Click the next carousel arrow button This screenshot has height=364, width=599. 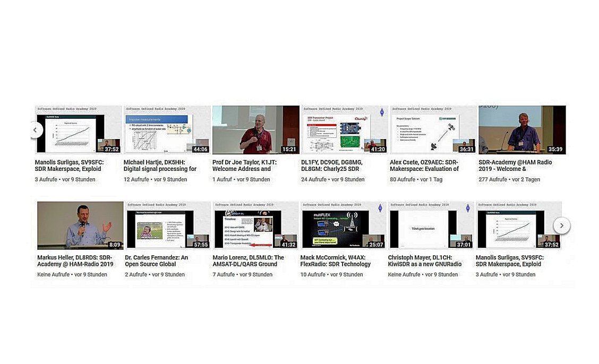click(561, 226)
